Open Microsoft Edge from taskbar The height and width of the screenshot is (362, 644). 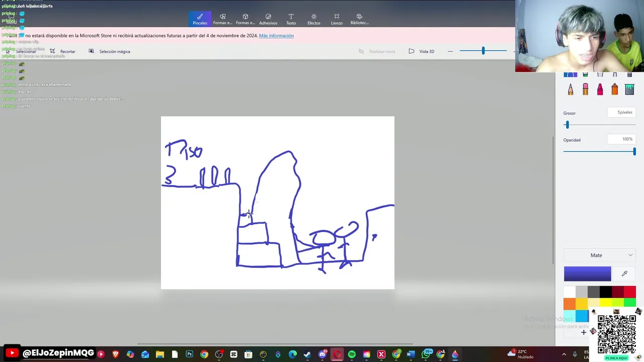click(293, 354)
